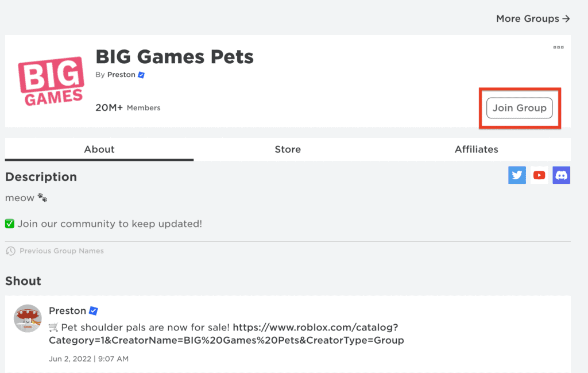The image size is (588, 373).
Task: Click the 'meow' description text
Action: (20, 198)
